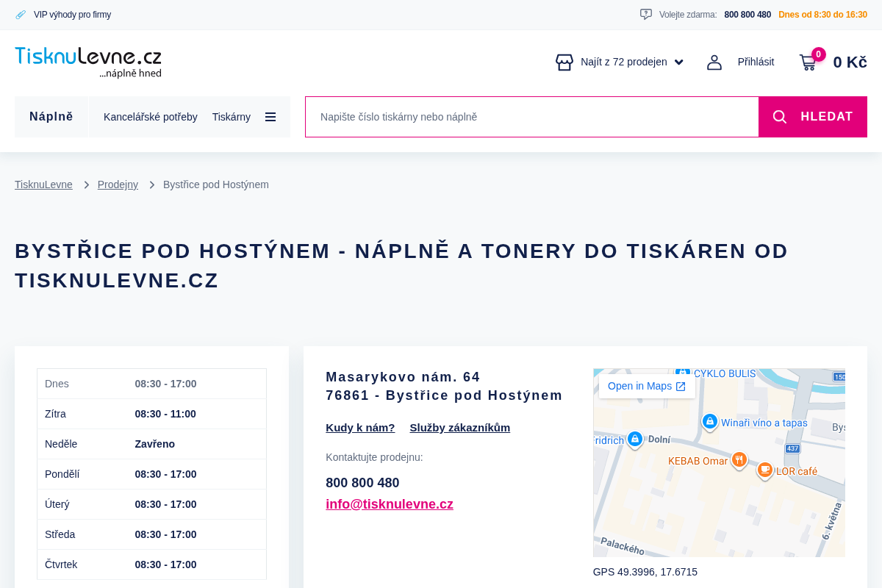Open the hamburger menu icon
This screenshot has width=882, height=588.
(x=270, y=117)
